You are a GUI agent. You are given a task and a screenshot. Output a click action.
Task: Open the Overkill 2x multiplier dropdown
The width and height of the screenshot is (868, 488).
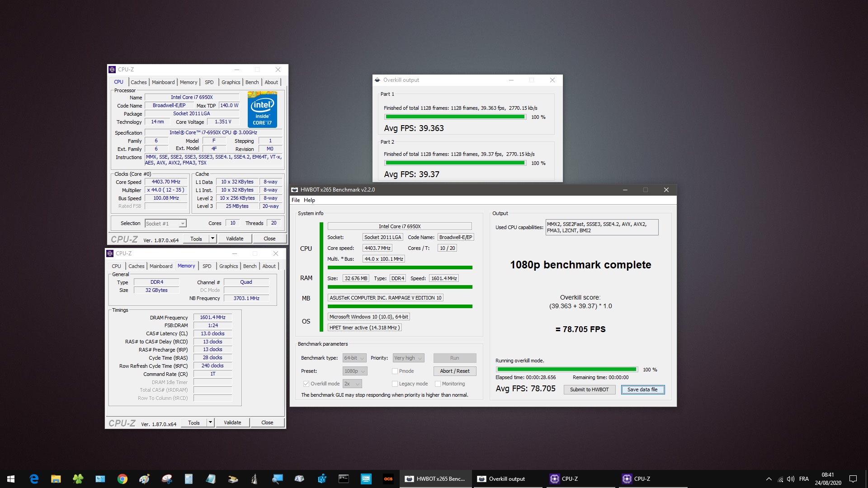[x=352, y=384]
